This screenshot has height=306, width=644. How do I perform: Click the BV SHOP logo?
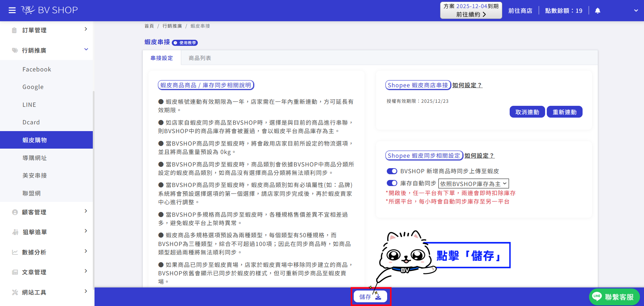(x=50, y=10)
